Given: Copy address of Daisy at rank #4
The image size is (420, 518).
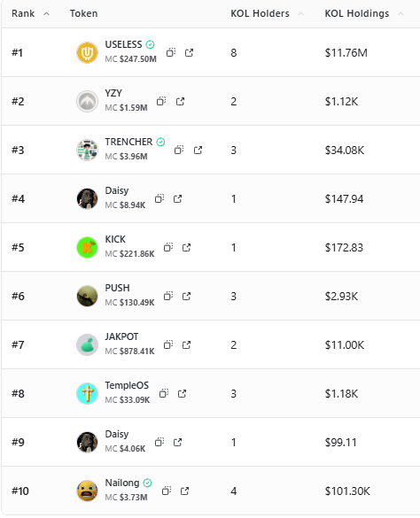Looking at the screenshot, I should (x=159, y=198).
